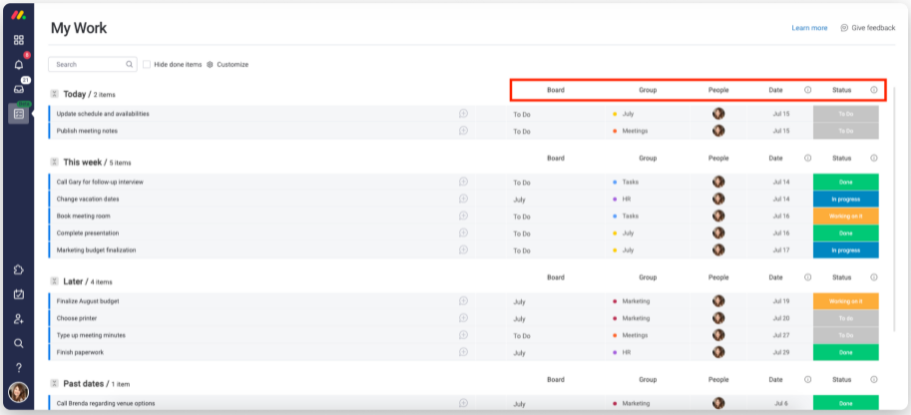Click the Done status for Call Gary follow-up interview
The image size is (911, 415).
click(845, 182)
